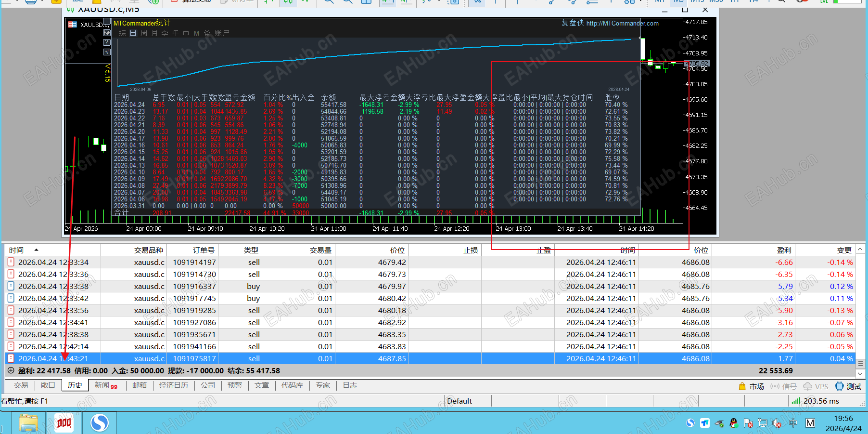
Task: Switch to the 交易 tab
Action: (21, 385)
